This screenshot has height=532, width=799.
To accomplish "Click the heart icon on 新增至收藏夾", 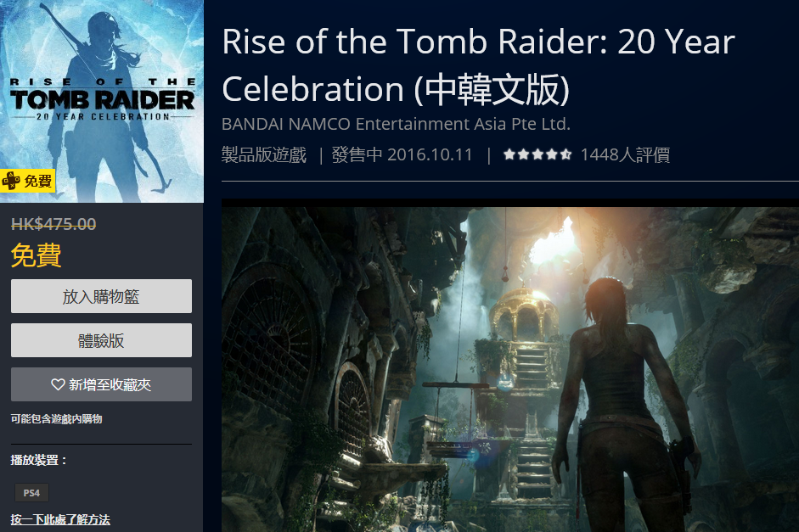I will (x=58, y=384).
